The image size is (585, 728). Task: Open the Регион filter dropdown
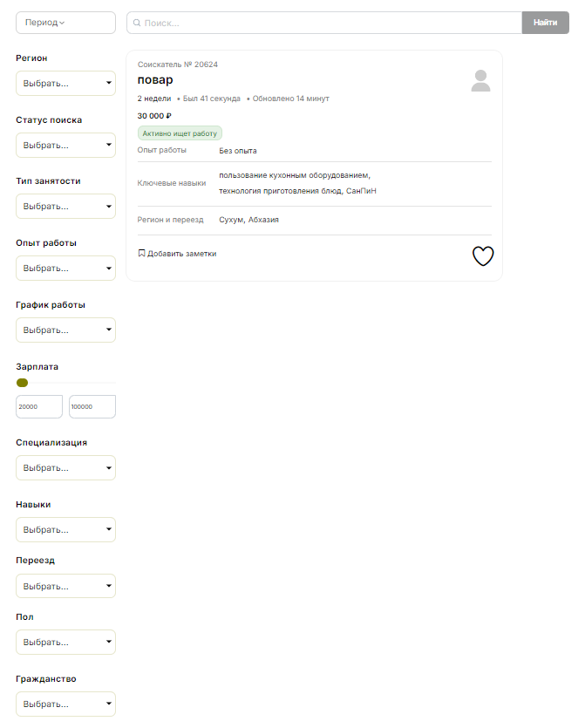65,83
